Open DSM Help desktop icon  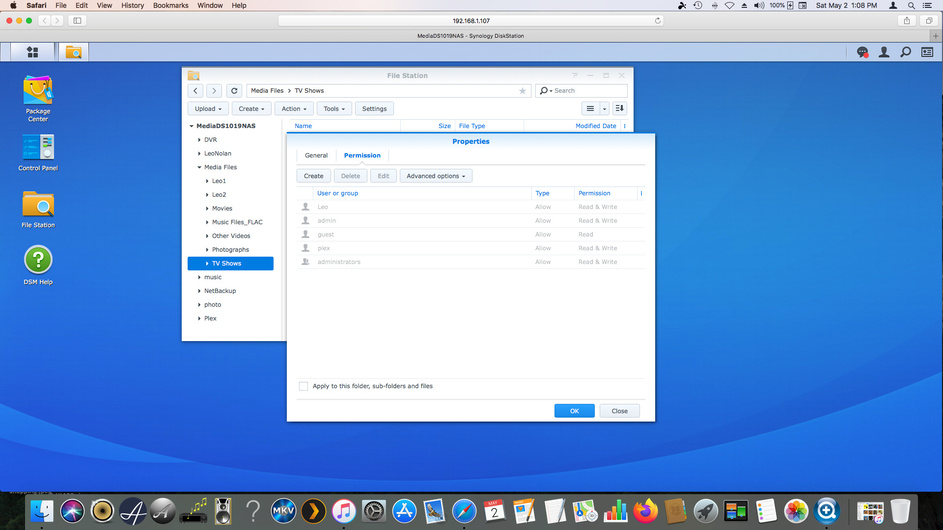pyautogui.click(x=38, y=265)
